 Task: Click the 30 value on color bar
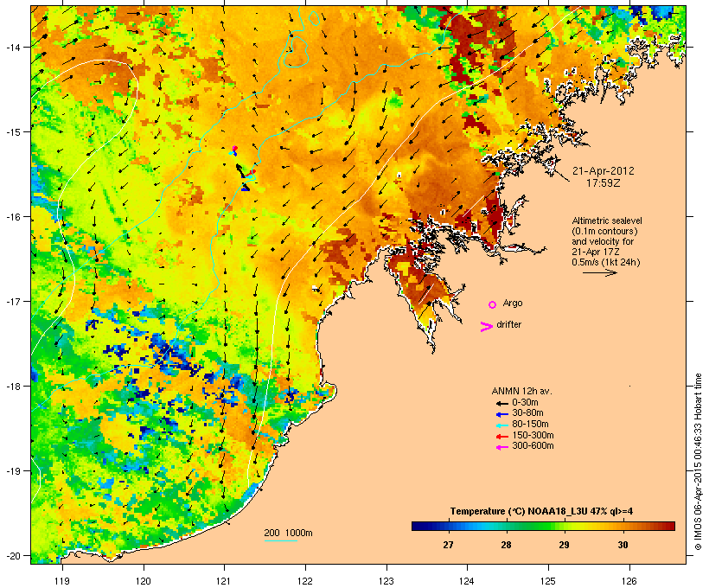point(623,545)
